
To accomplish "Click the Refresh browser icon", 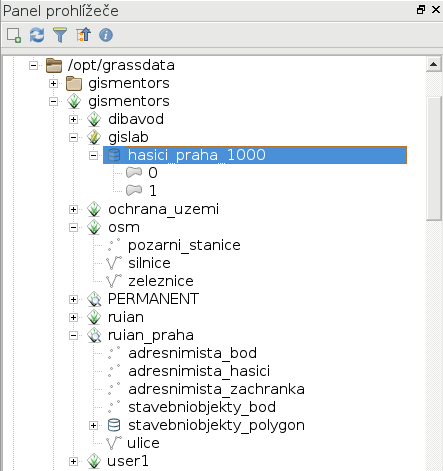I will pos(37,35).
